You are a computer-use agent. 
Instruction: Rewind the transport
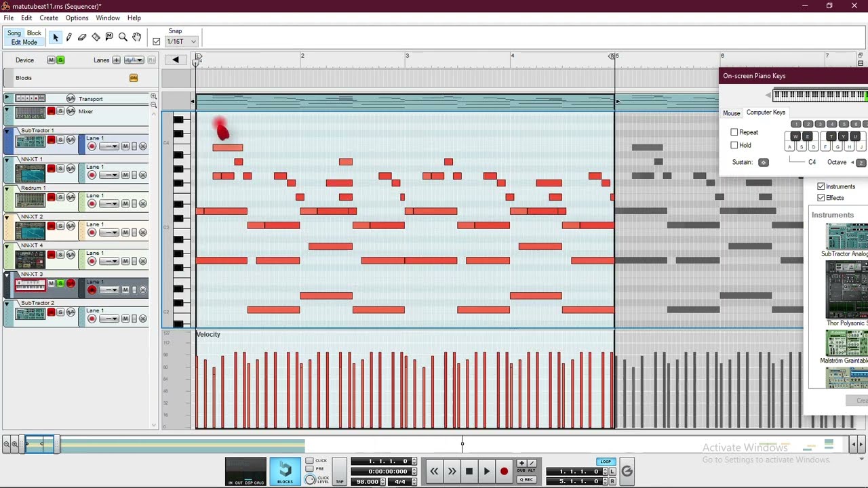click(x=434, y=471)
